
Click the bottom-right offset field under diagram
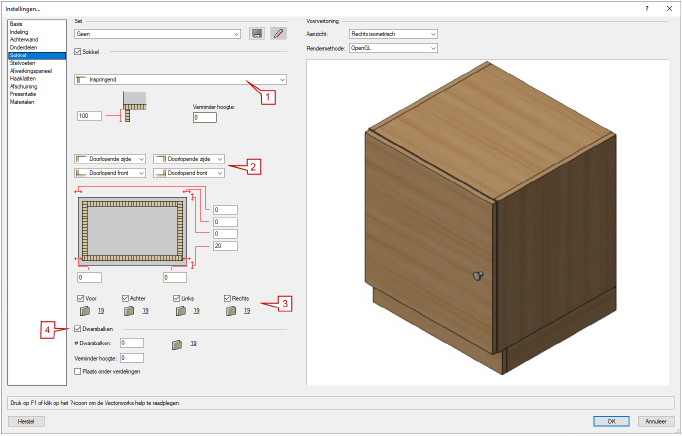tap(175, 277)
